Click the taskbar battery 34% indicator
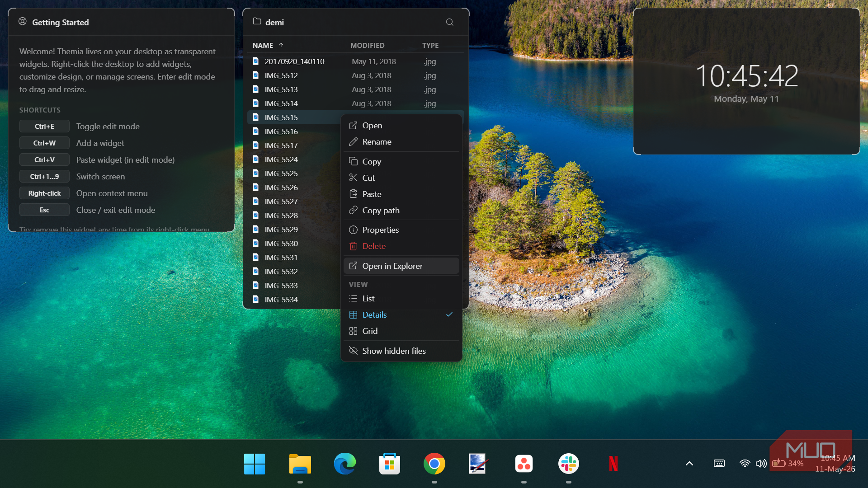 [788, 464]
